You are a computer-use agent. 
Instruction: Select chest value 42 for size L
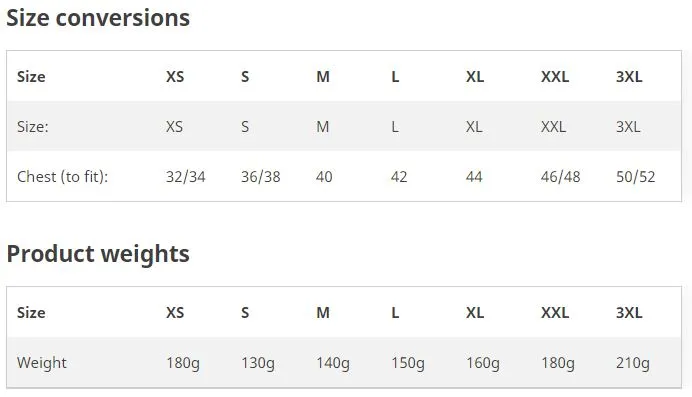coord(399,177)
